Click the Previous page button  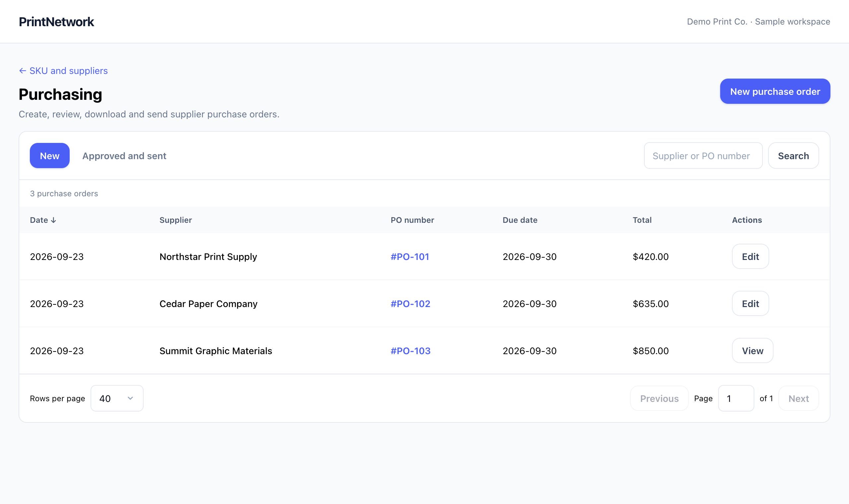click(x=659, y=398)
